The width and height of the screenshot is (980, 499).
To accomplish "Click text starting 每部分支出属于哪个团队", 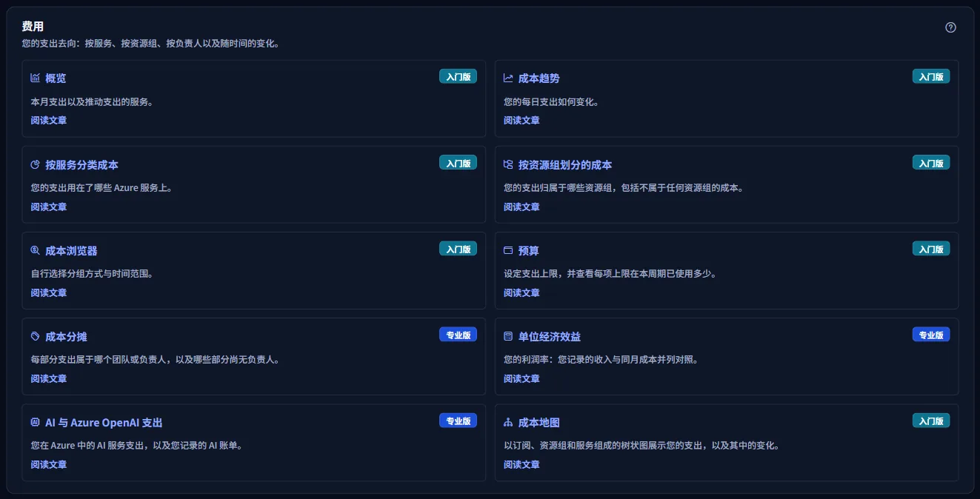I will [x=155, y=360].
